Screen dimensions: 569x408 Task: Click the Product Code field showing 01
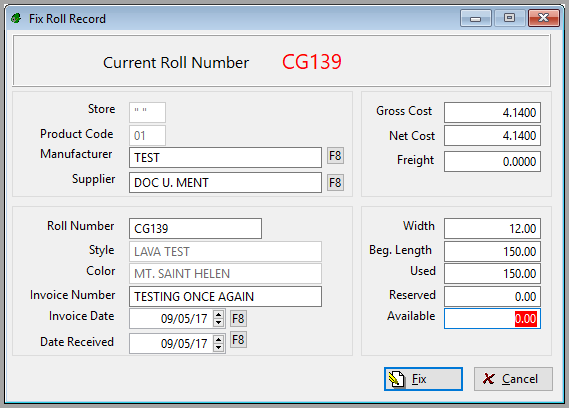(147, 135)
